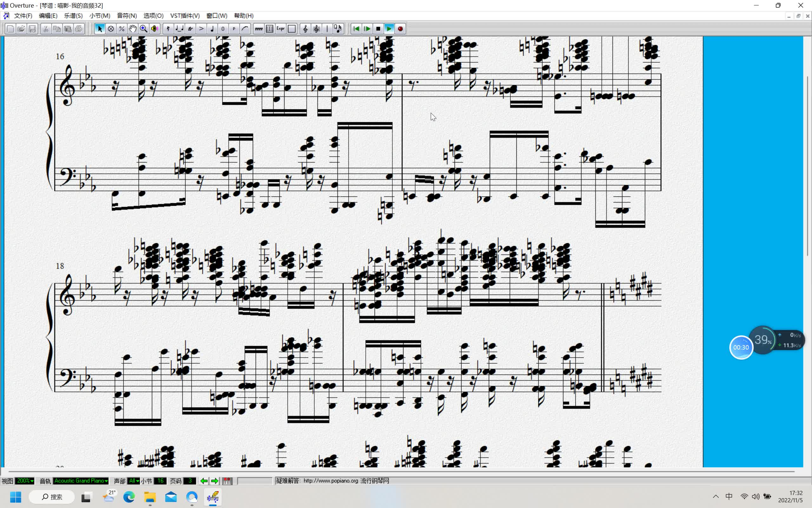The height and width of the screenshot is (508, 812).
Task: Click the Paste toolbar icon
Action: [68, 29]
